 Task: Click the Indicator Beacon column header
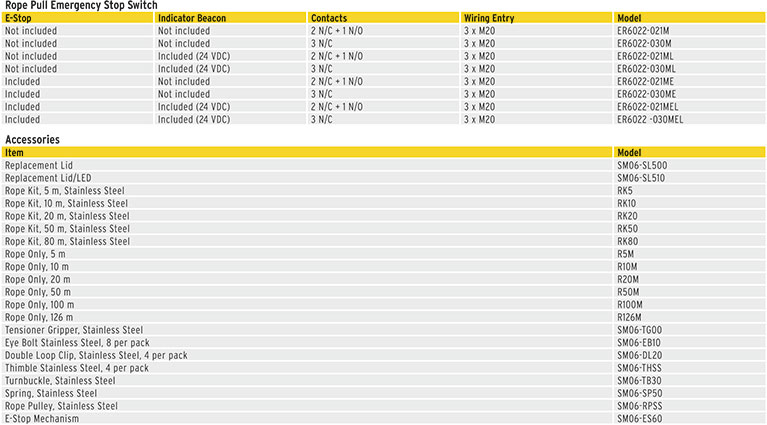190,18
